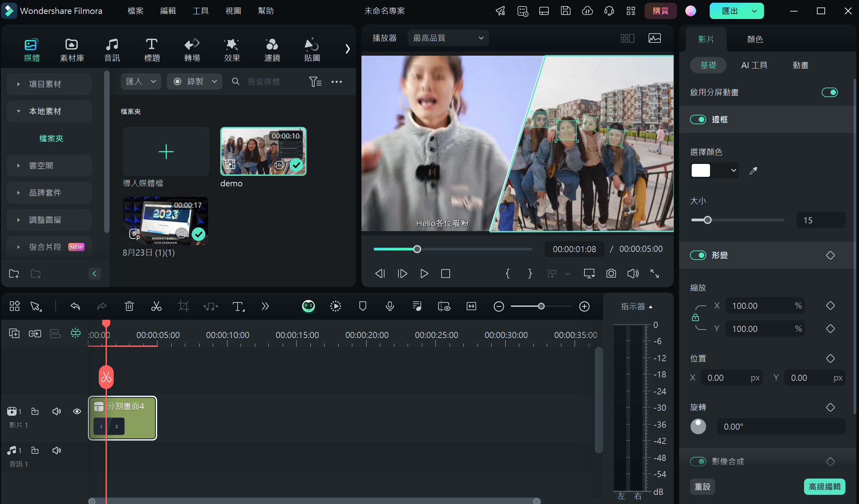Open the 濾鏡 filters tab
The image size is (859, 504).
272,50
